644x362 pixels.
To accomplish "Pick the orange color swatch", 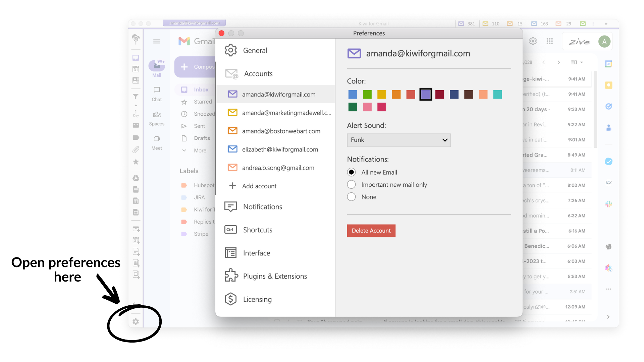I will (396, 95).
